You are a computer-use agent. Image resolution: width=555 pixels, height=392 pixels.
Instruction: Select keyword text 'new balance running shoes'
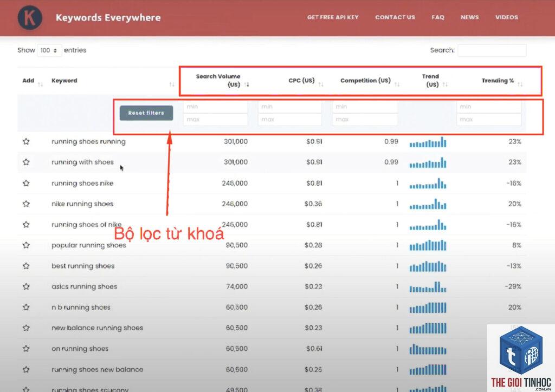pos(98,328)
